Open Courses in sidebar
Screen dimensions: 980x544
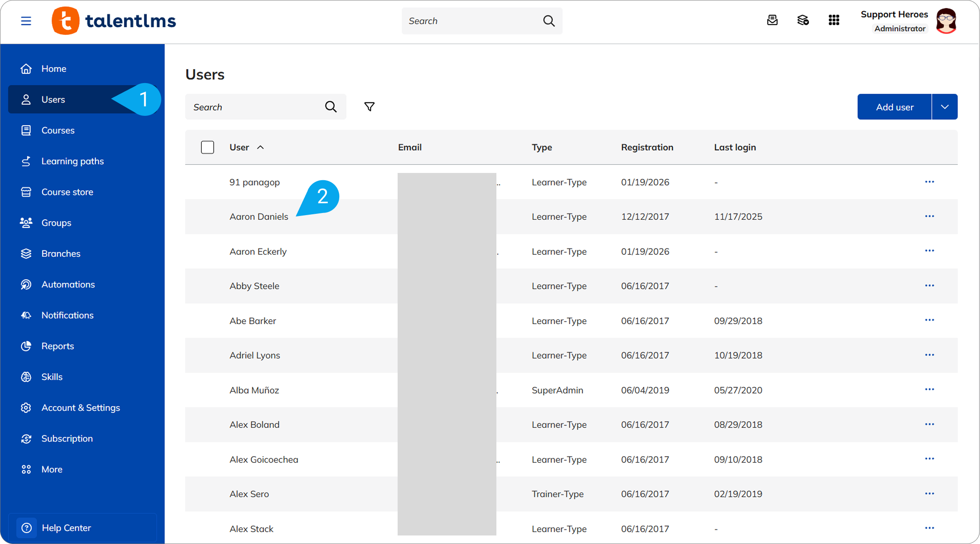[x=83, y=130]
